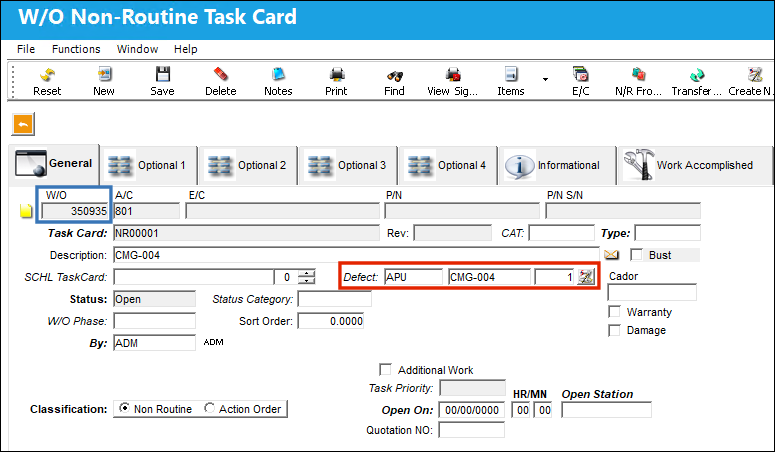This screenshot has height=452, width=775.
Task: Expand the dropdown arrow beside Items
Action: 545,79
